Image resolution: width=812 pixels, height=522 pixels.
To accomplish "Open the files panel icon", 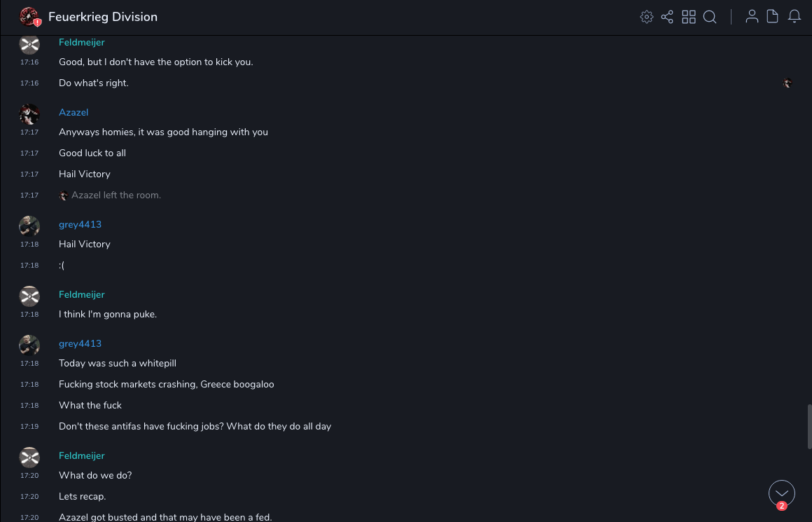I will click(773, 17).
